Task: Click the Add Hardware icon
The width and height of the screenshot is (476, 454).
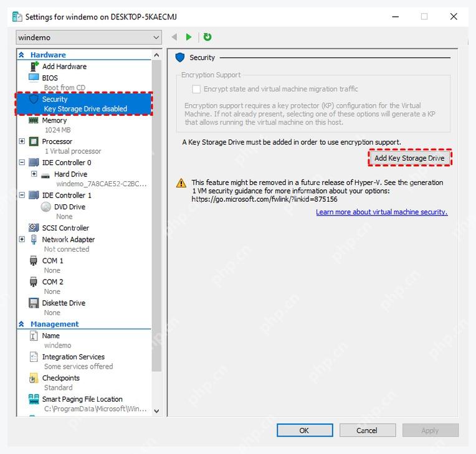Action: (x=34, y=66)
